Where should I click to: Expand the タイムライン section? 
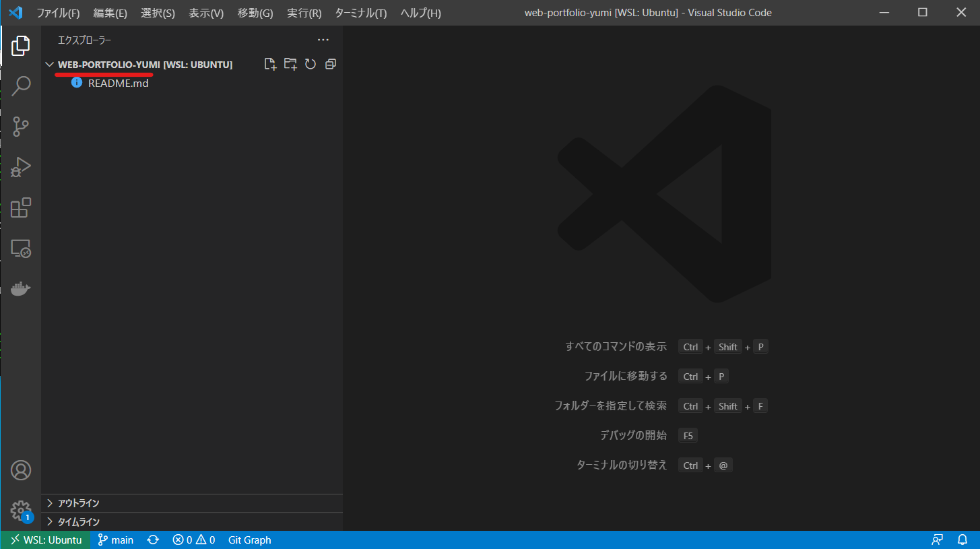pos(192,522)
